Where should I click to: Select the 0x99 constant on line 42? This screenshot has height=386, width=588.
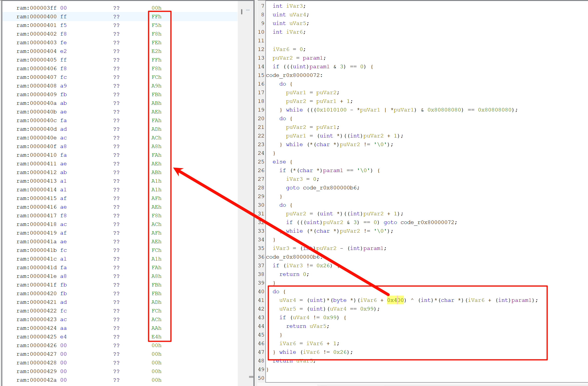click(367, 309)
